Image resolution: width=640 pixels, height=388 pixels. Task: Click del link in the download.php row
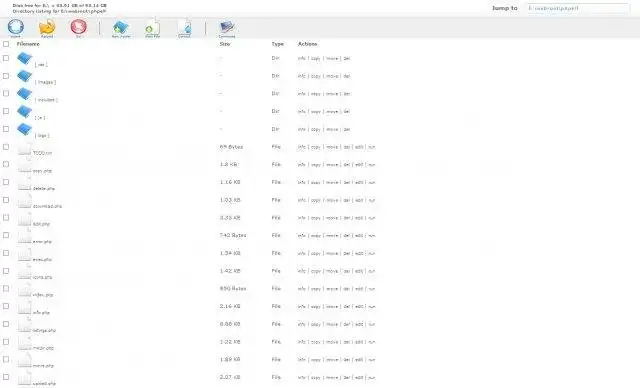click(347, 200)
